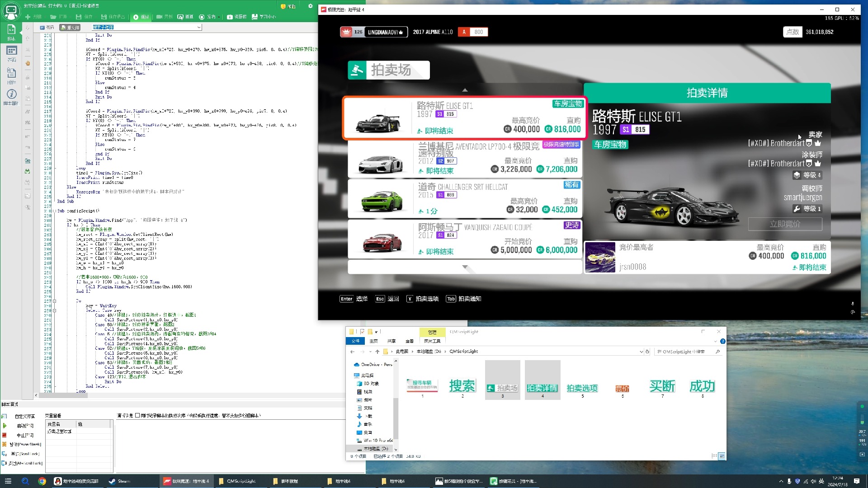Click the Record camera icon in the toolbar
Viewport: 868px width, 488px height.
point(159,17)
